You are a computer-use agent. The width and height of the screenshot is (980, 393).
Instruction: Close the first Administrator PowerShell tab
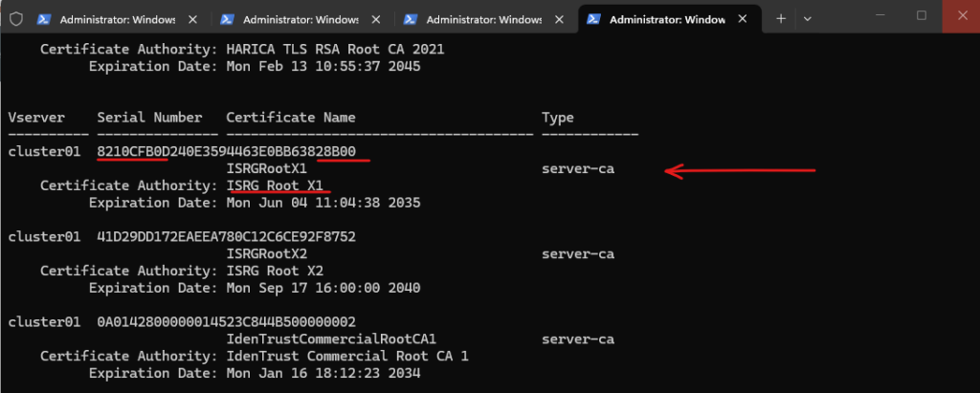pos(194,18)
